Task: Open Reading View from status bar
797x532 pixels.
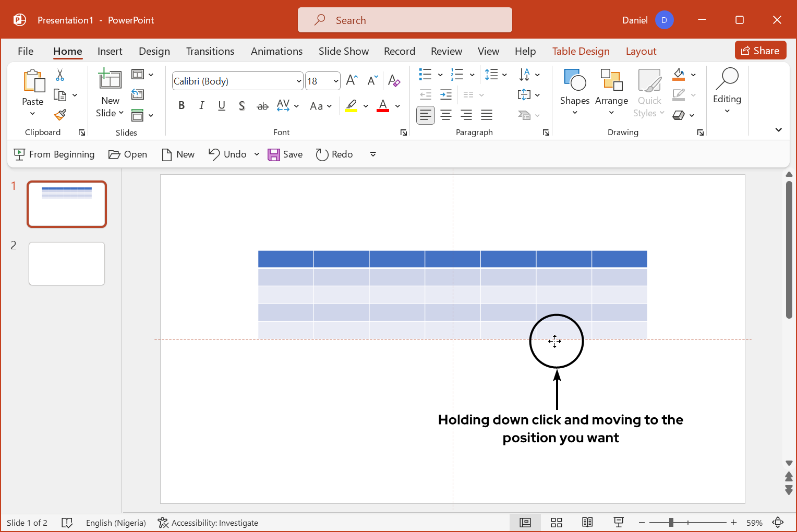Action: (587, 523)
